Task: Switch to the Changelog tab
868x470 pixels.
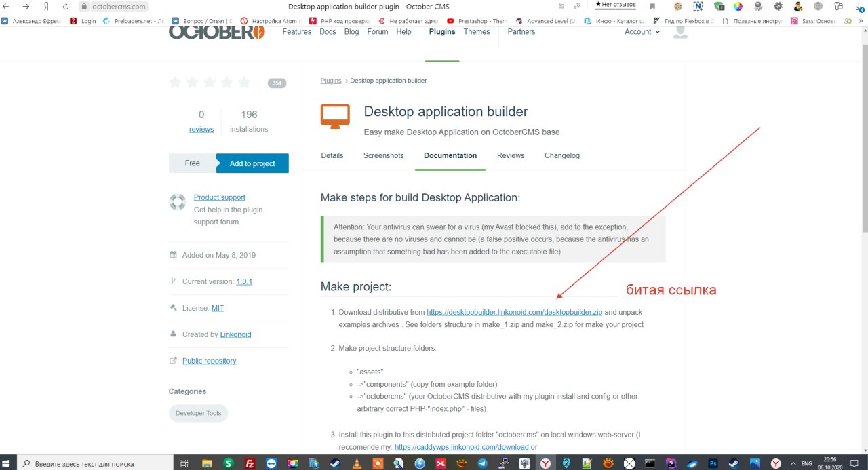Action: [x=562, y=155]
